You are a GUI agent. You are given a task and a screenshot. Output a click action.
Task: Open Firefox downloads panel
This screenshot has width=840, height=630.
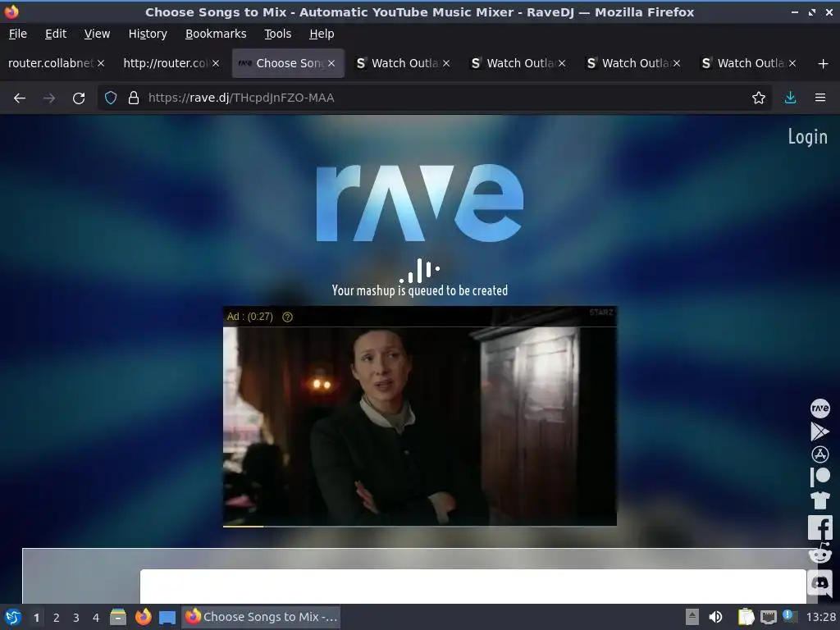point(790,98)
